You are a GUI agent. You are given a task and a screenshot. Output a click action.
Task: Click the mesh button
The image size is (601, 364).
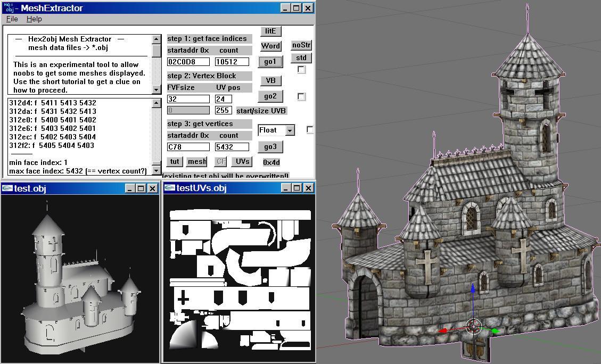coord(197,162)
